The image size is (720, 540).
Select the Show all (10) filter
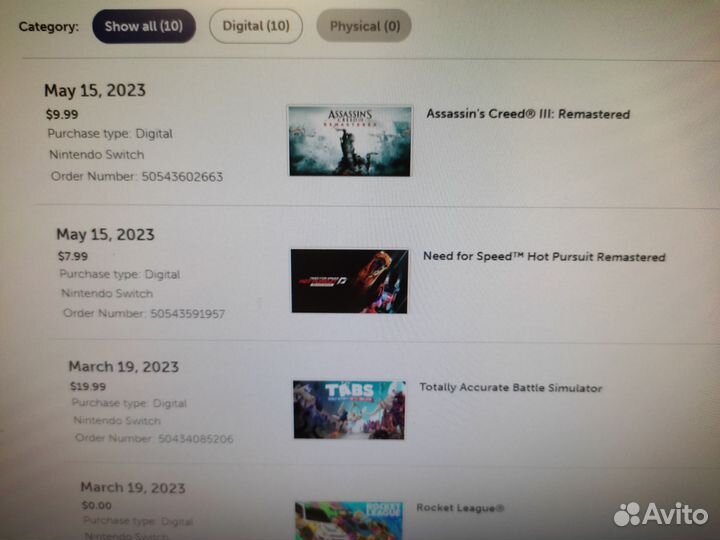click(x=144, y=26)
